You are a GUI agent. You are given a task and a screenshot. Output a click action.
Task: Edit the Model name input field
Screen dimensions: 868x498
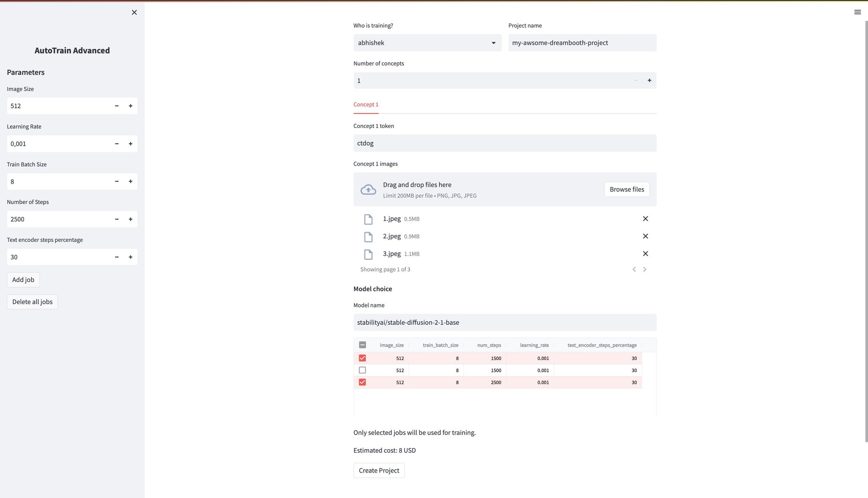pyautogui.click(x=505, y=322)
